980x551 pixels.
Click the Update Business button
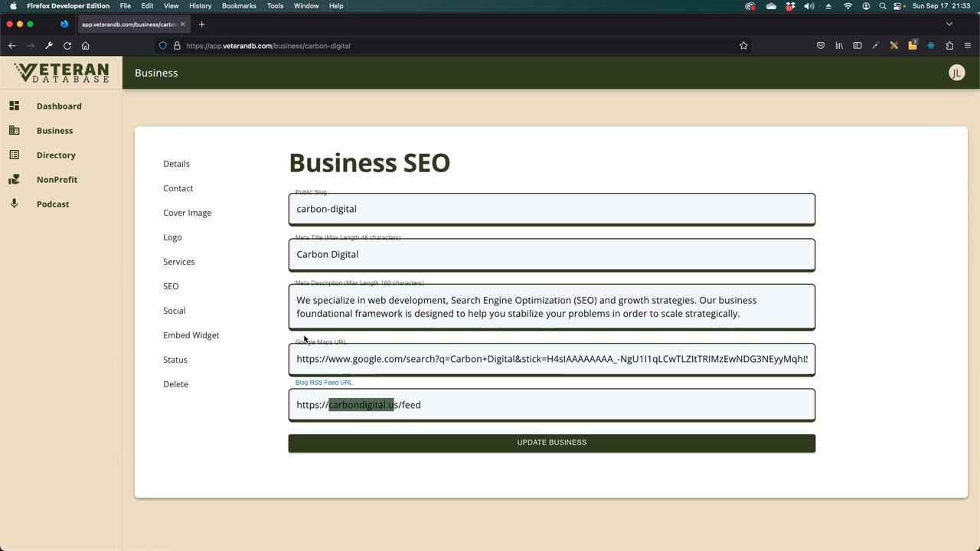click(x=551, y=443)
